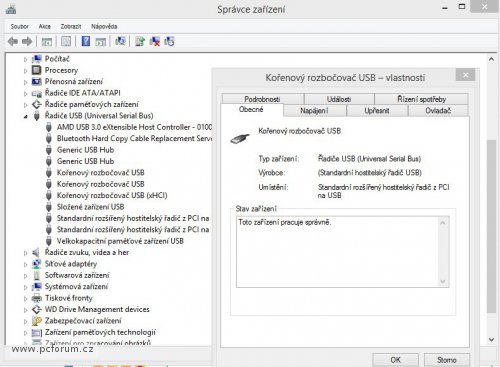Collapse the Řadiče USB node
This screenshot has height=367, width=500.
point(25,116)
